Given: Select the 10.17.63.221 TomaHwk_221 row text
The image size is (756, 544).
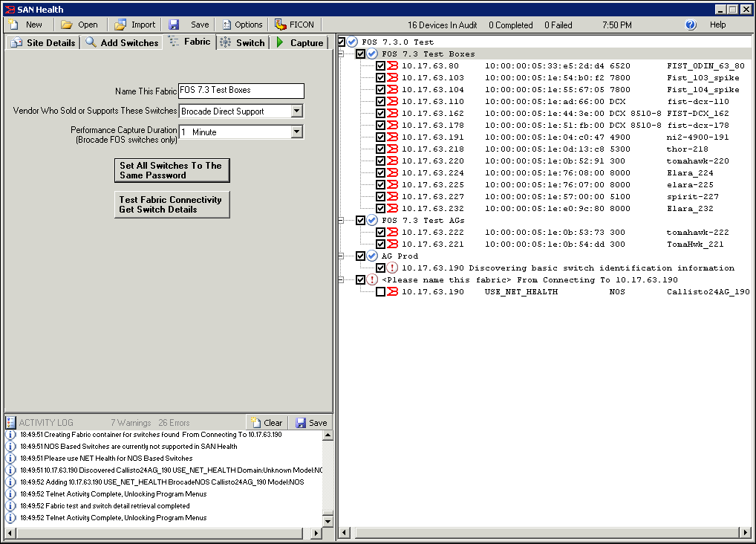Looking at the screenshot, I should [563, 245].
